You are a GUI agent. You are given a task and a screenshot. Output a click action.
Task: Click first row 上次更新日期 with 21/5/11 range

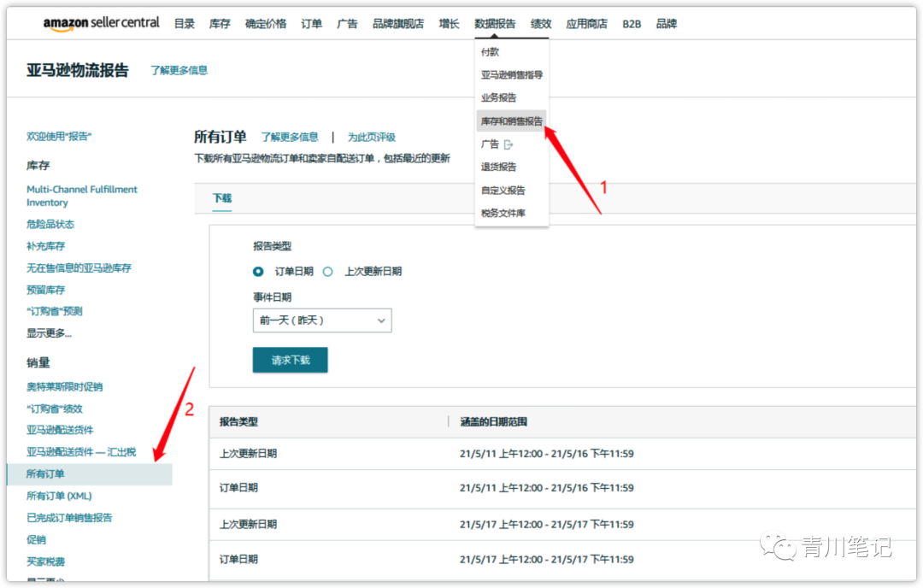[562, 454]
